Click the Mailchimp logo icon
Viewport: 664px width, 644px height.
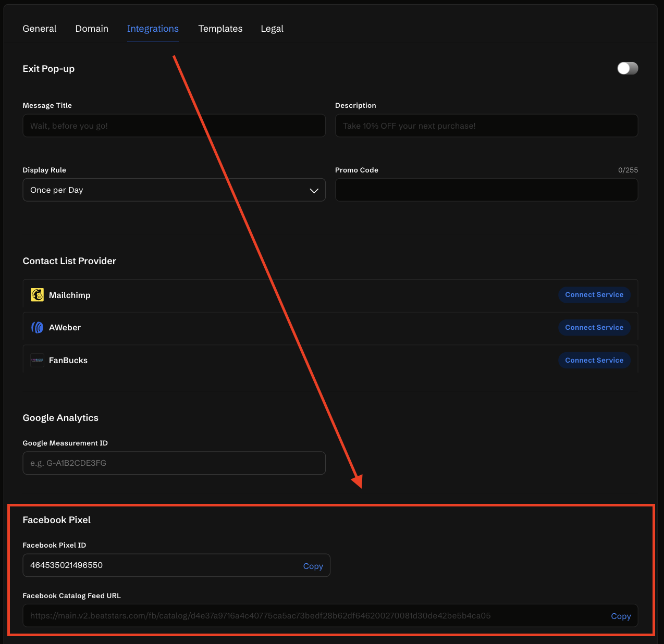[x=37, y=295]
